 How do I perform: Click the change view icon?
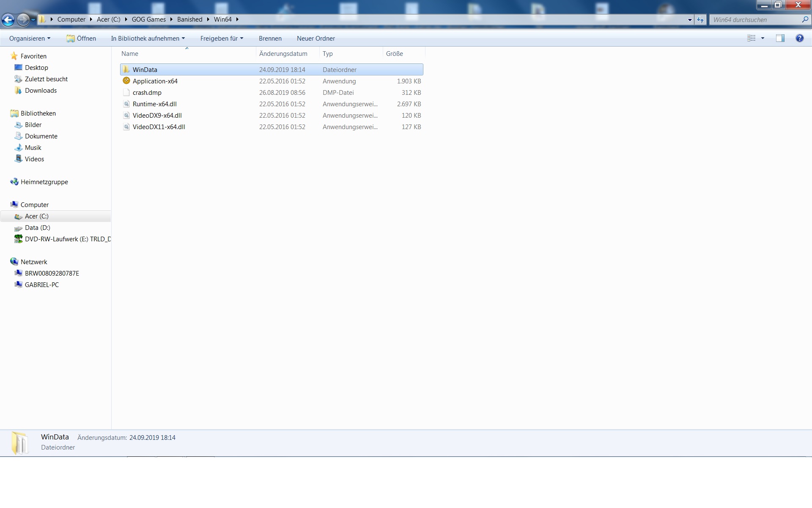pyautogui.click(x=752, y=38)
